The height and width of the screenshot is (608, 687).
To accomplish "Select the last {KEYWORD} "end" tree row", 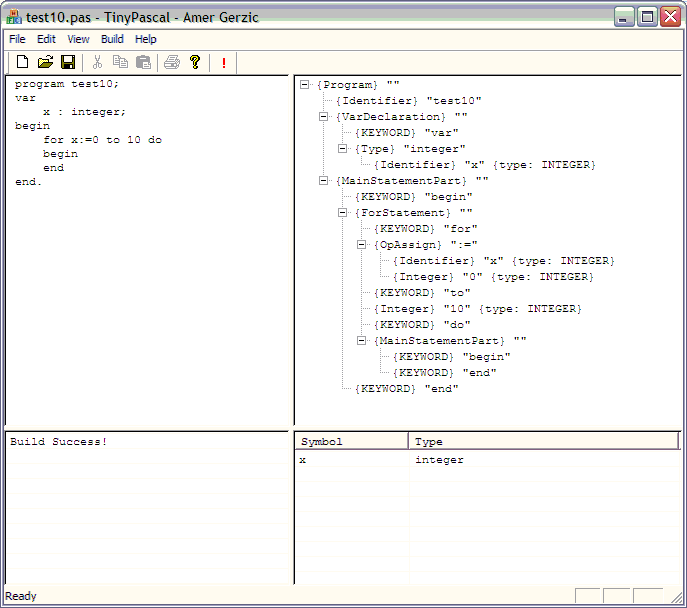I will point(407,389).
